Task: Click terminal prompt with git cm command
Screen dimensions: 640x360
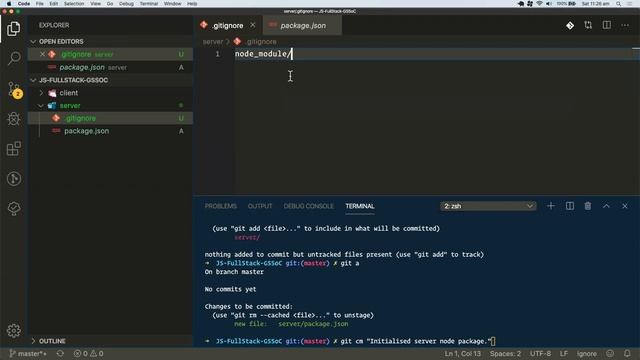Action: [350, 341]
